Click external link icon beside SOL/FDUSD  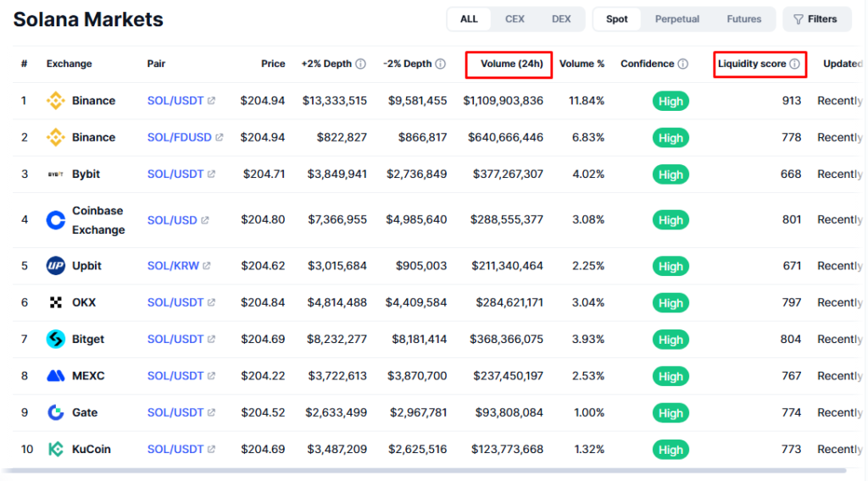click(220, 137)
